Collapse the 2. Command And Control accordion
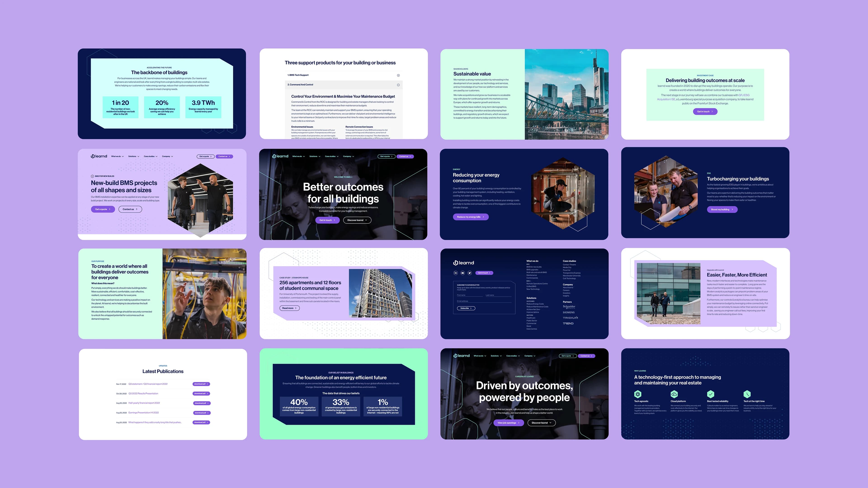The width and height of the screenshot is (868, 488). [343, 85]
